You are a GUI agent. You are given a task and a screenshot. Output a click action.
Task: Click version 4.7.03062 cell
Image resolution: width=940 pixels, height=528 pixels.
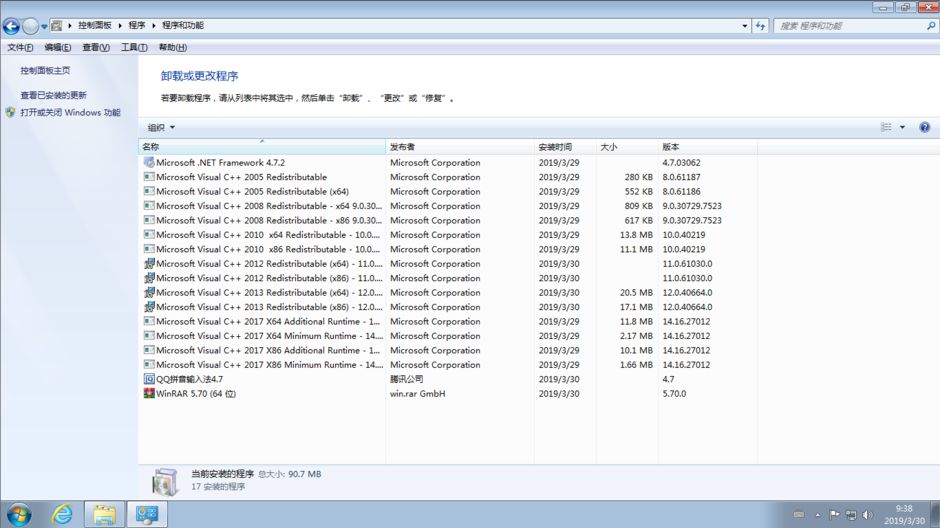[681, 162]
